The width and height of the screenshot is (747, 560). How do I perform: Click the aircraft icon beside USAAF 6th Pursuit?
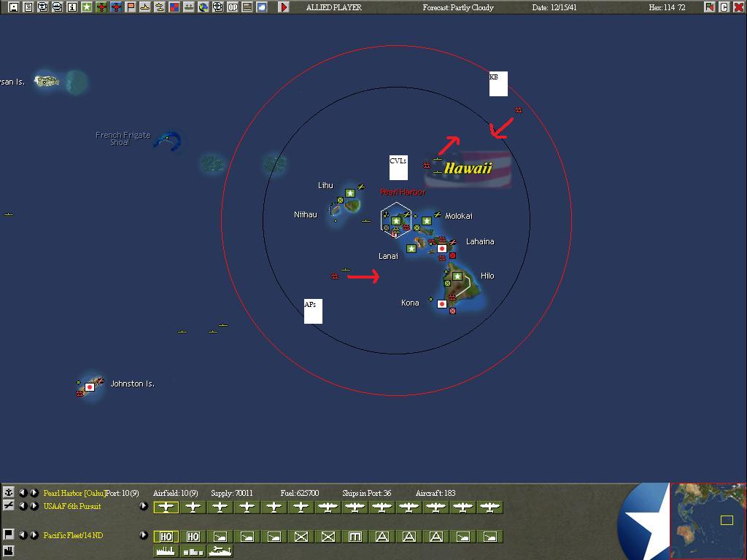click(9, 506)
